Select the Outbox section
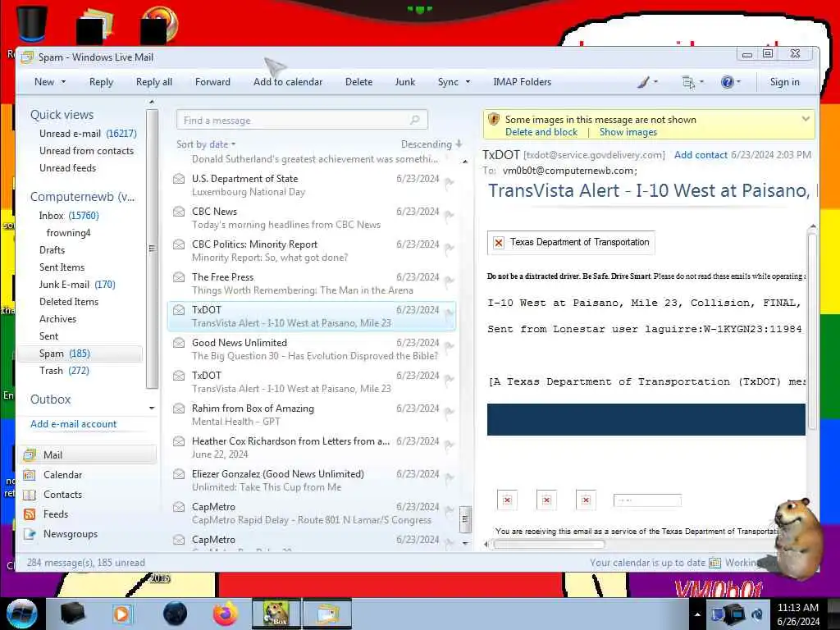 [50, 399]
